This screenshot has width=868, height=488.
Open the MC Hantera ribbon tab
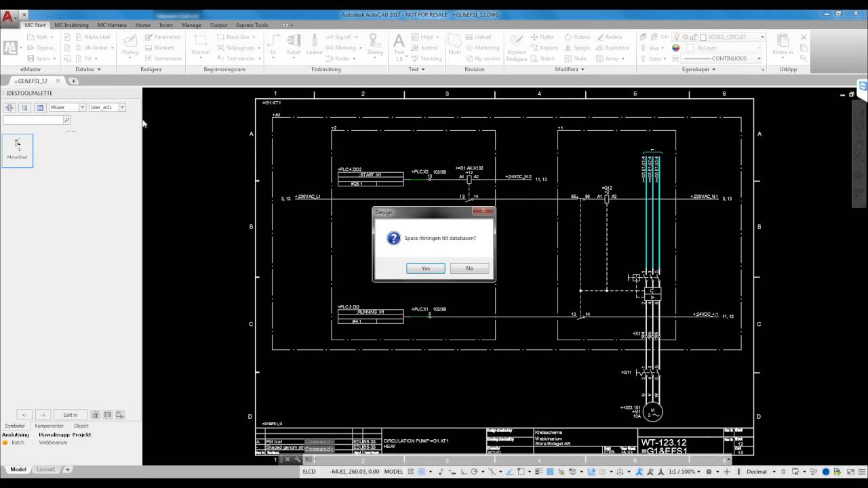click(112, 25)
